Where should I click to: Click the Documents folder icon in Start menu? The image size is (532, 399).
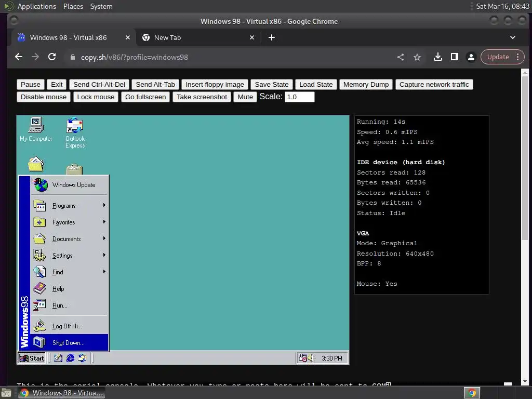click(x=39, y=239)
